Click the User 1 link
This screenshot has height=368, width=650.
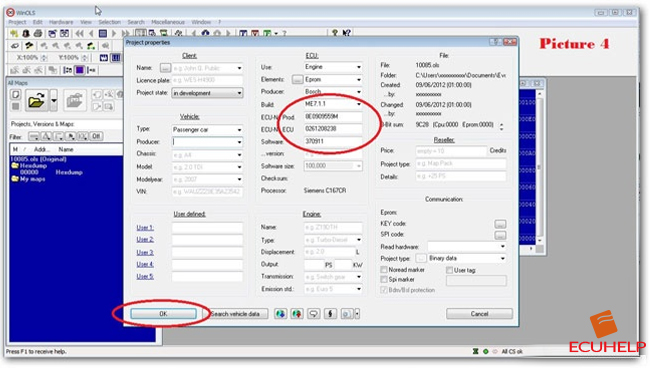point(145,228)
